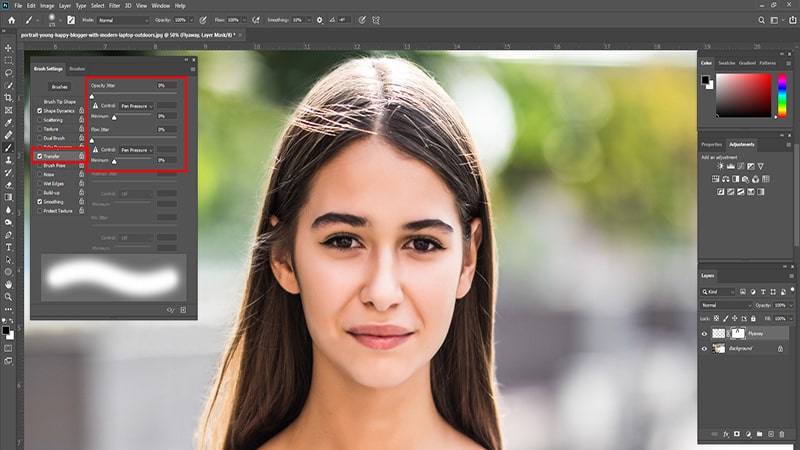This screenshot has height=450, width=800.
Task: Select the Clone Stamp tool
Action: point(8,160)
